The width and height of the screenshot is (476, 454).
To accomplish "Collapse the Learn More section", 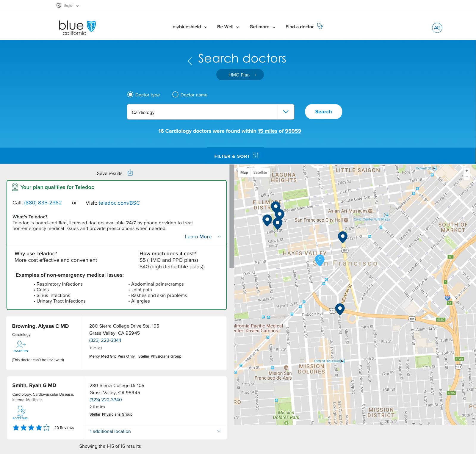I will point(203,237).
